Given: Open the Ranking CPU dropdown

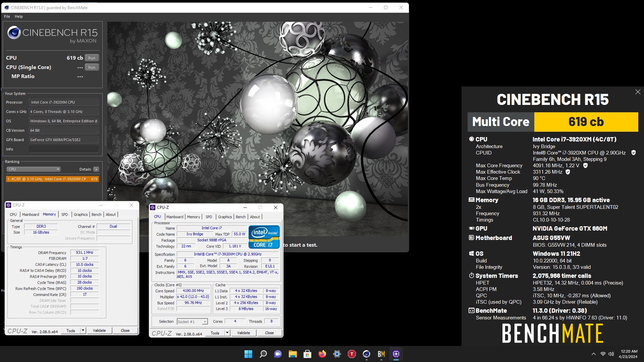Looking at the screenshot, I should [x=34, y=169].
